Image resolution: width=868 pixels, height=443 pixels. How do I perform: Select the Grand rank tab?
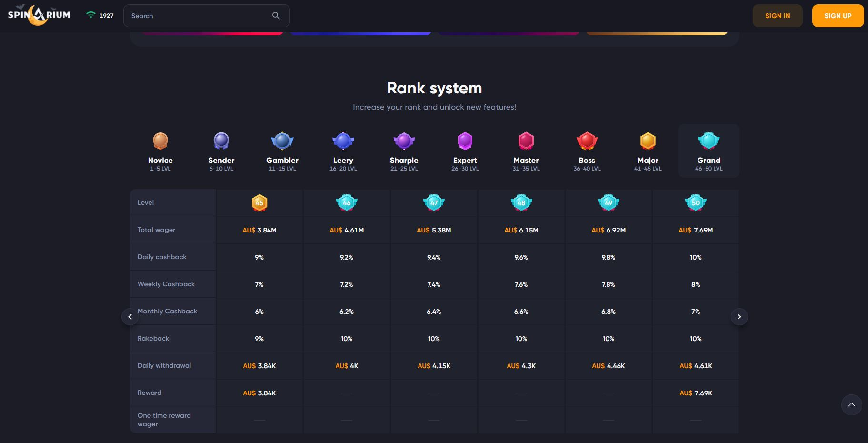(708, 151)
